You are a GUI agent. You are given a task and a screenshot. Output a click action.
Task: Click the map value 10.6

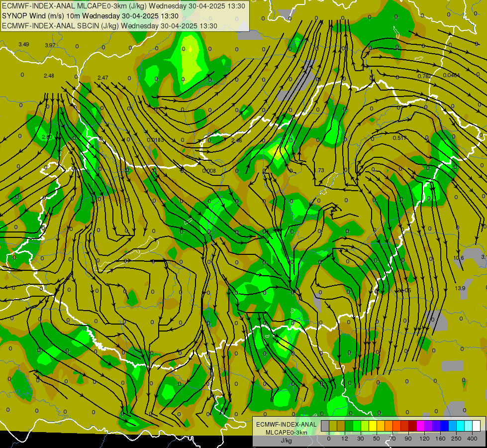point(459,258)
